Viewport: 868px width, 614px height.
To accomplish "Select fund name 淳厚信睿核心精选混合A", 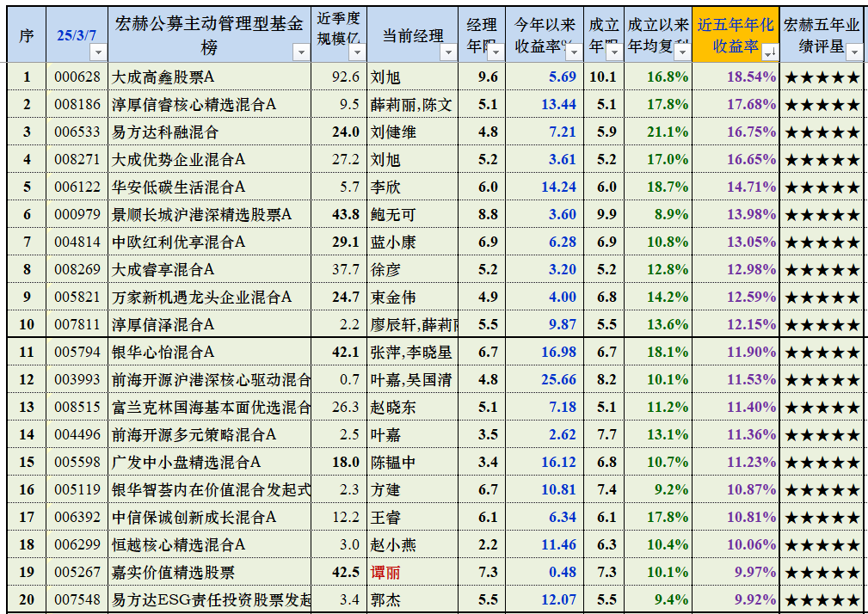I will 194,105.
